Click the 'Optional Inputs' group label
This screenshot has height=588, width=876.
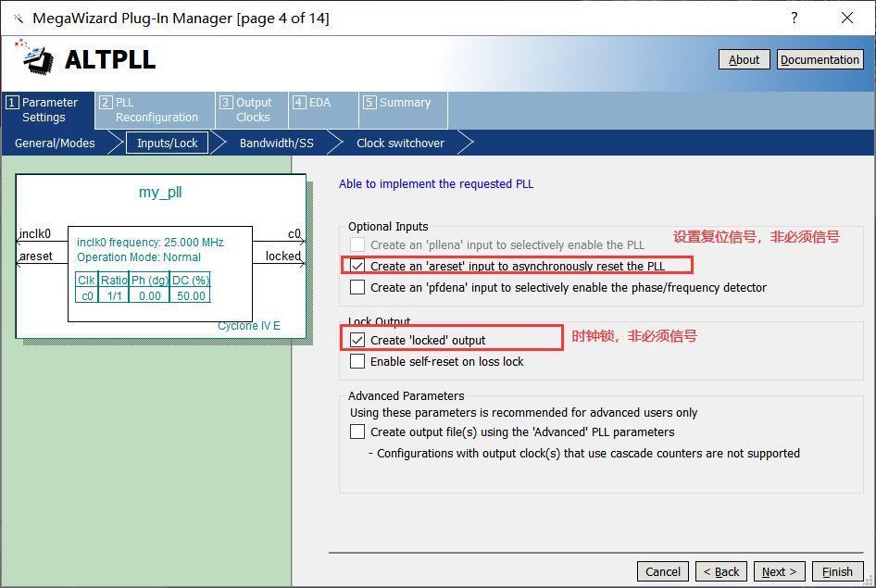[388, 226]
